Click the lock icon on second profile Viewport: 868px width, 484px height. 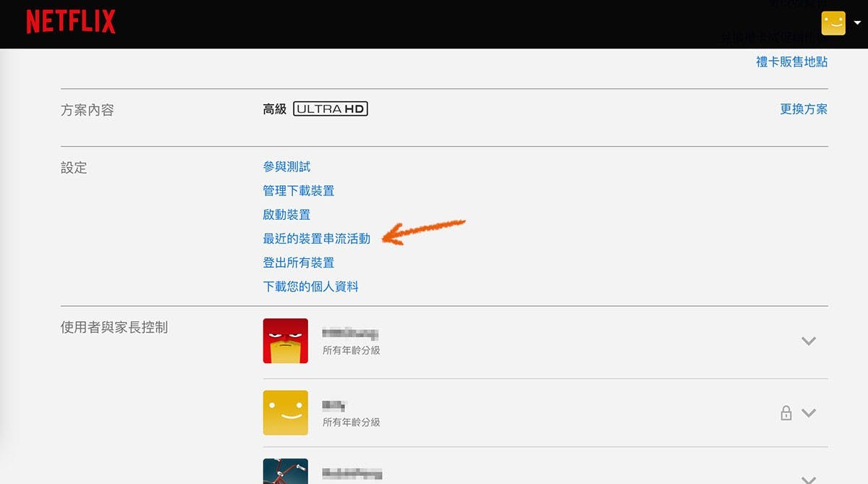coord(786,413)
